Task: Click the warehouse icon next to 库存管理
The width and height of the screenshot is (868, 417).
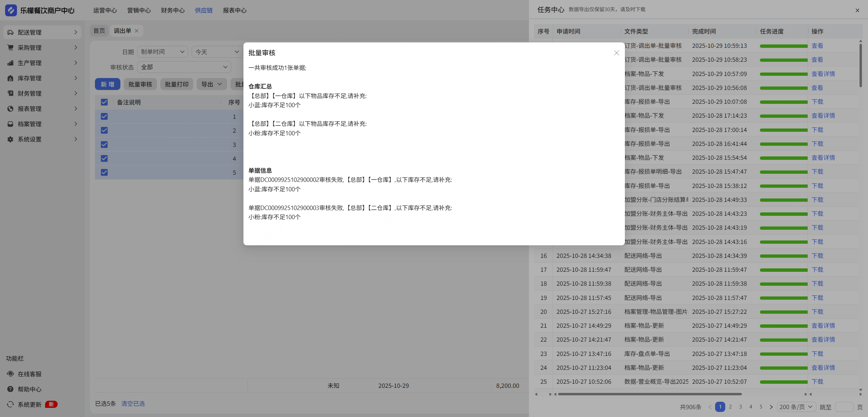Action: (x=11, y=78)
